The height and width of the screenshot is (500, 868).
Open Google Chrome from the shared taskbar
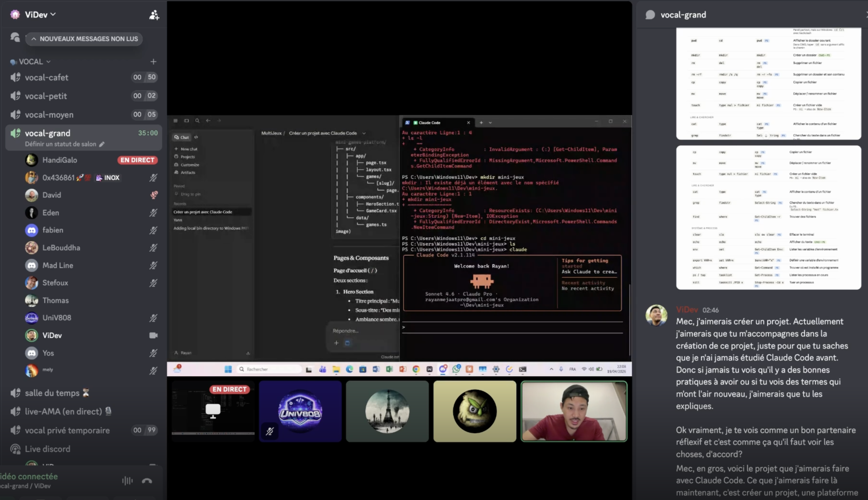point(416,369)
